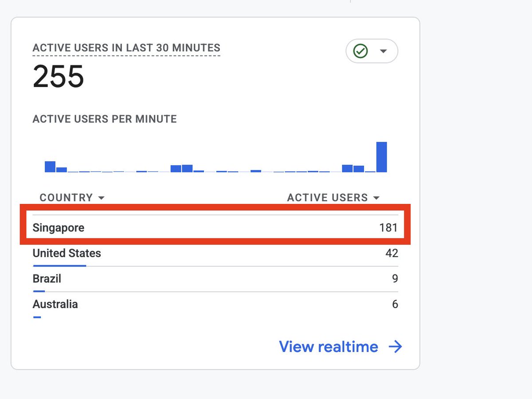Click the green checkmark status icon

click(x=360, y=51)
